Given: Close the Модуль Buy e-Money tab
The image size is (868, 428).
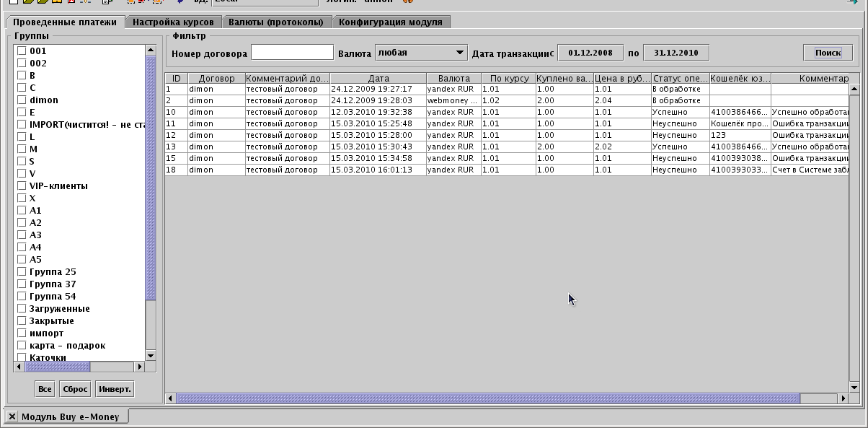Looking at the screenshot, I should (x=12, y=416).
